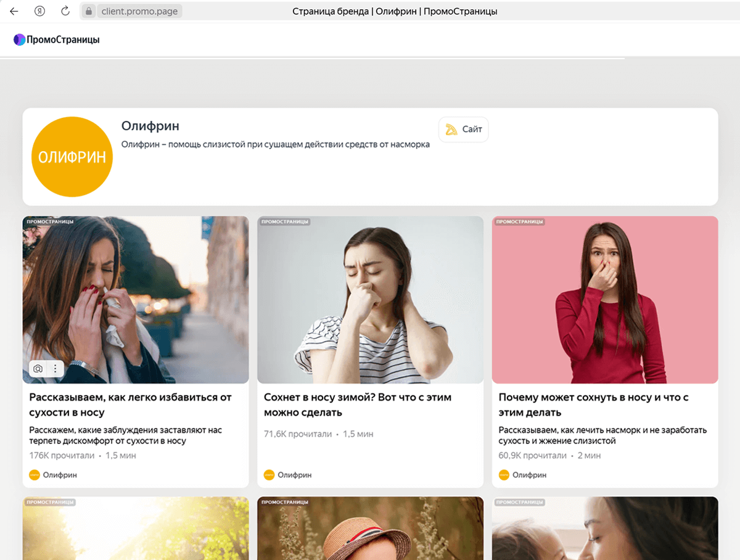Open the thumbnail of the woman in a striped shirt
740x560 pixels.
coord(371,300)
